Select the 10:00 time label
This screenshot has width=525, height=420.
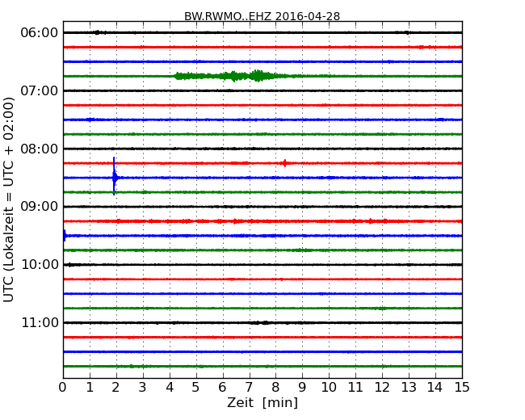tap(40, 265)
